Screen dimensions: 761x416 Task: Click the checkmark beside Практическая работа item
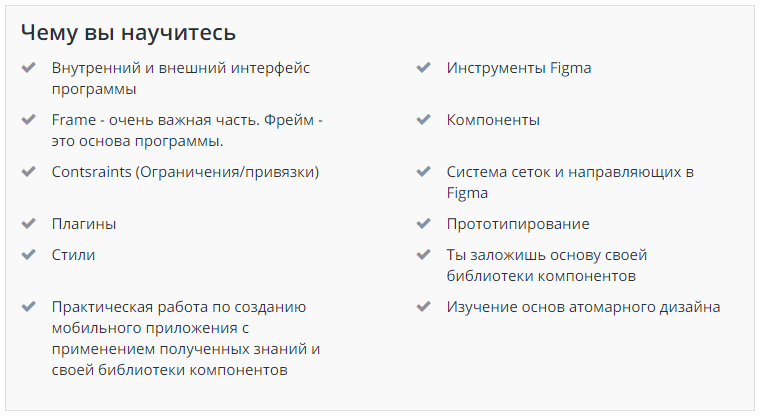(x=28, y=307)
